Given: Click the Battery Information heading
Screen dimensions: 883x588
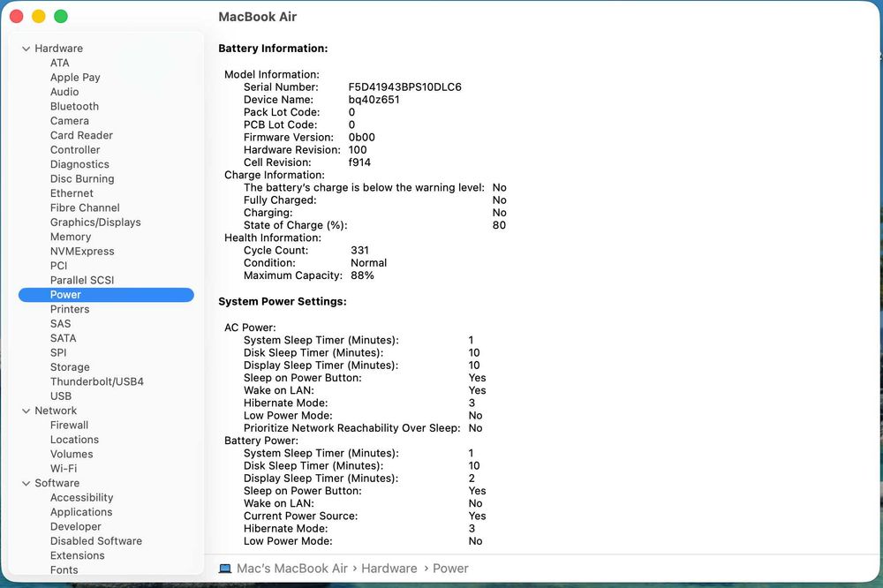Looking at the screenshot, I should coord(273,49).
